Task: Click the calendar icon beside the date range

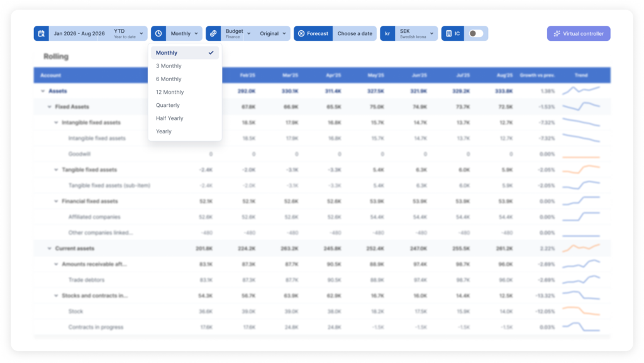Action: pyautogui.click(x=42, y=34)
